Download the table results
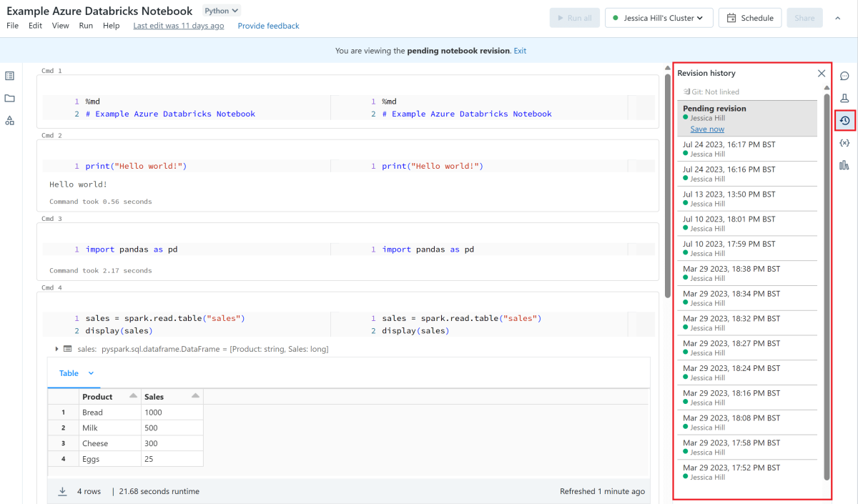Screen dimensions: 858x504 click(62, 491)
